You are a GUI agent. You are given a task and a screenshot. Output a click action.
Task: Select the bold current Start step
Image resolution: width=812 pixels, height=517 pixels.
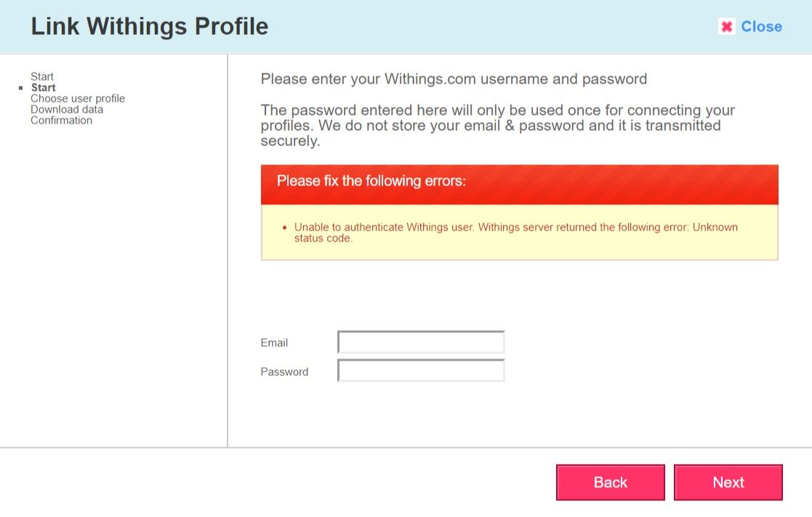[44, 87]
